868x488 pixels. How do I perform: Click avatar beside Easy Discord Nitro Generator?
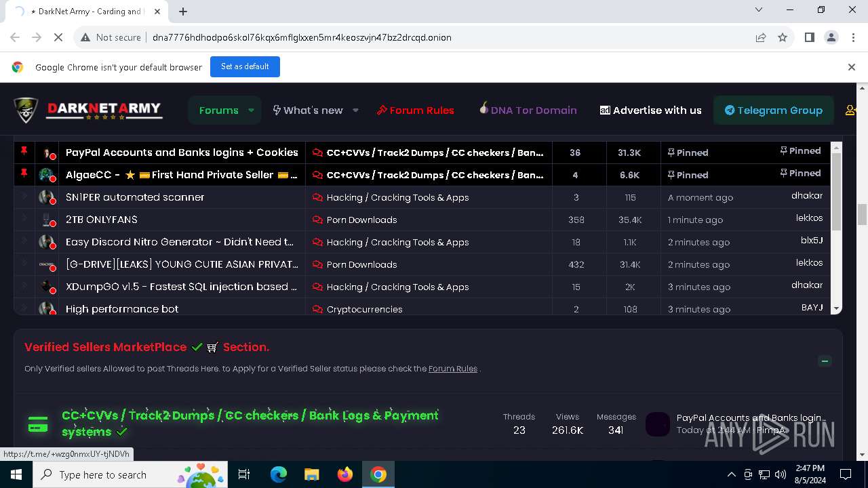tap(47, 242)
